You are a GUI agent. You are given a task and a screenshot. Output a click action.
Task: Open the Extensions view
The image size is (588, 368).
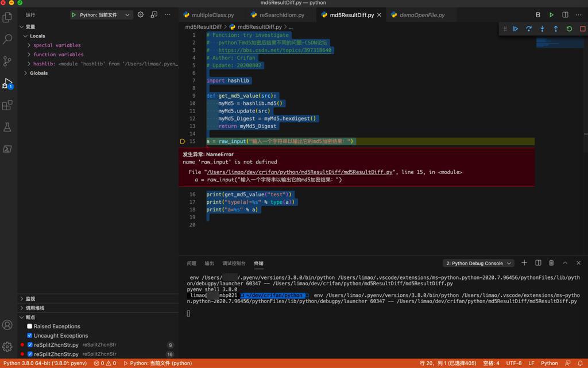(x=7, y=106)
